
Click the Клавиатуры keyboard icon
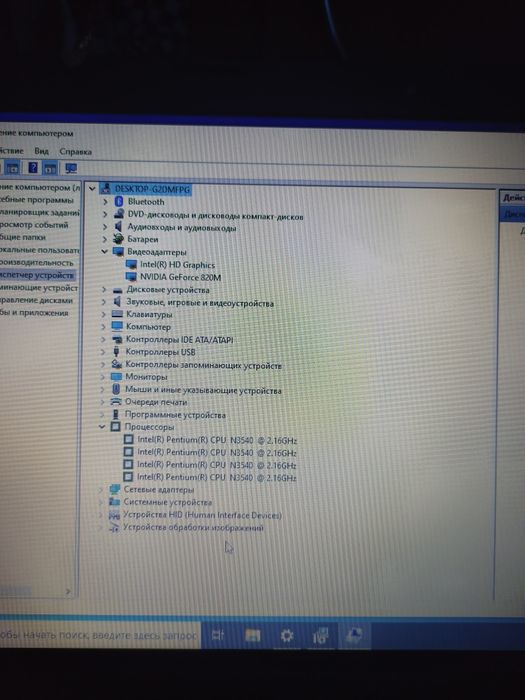117,314
